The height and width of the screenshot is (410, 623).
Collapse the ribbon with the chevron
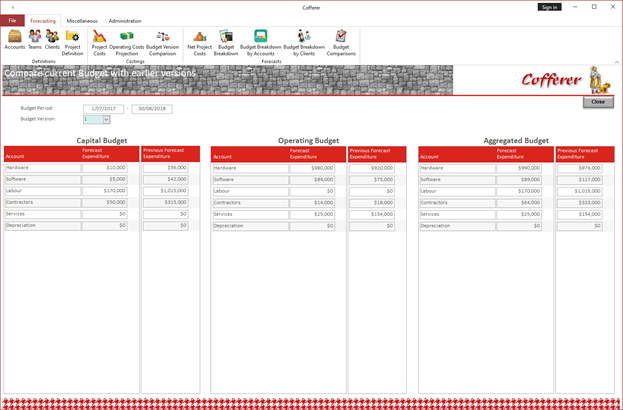click(x=617, y=62)
